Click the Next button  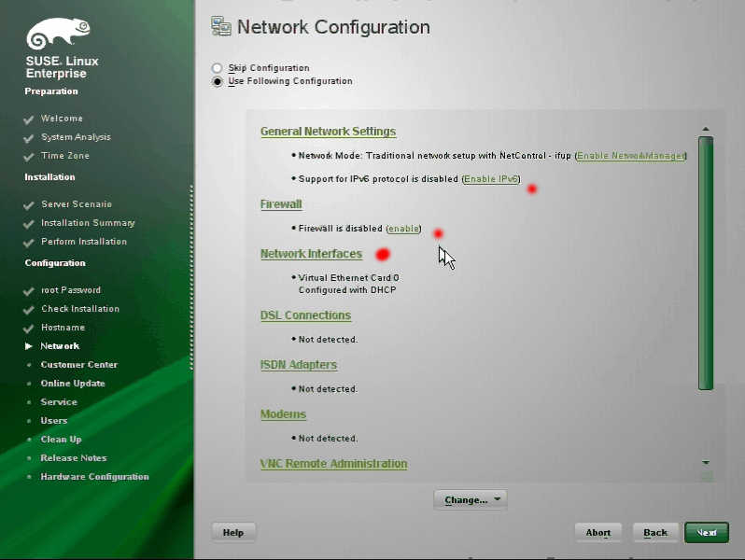[x=707, y=532]
